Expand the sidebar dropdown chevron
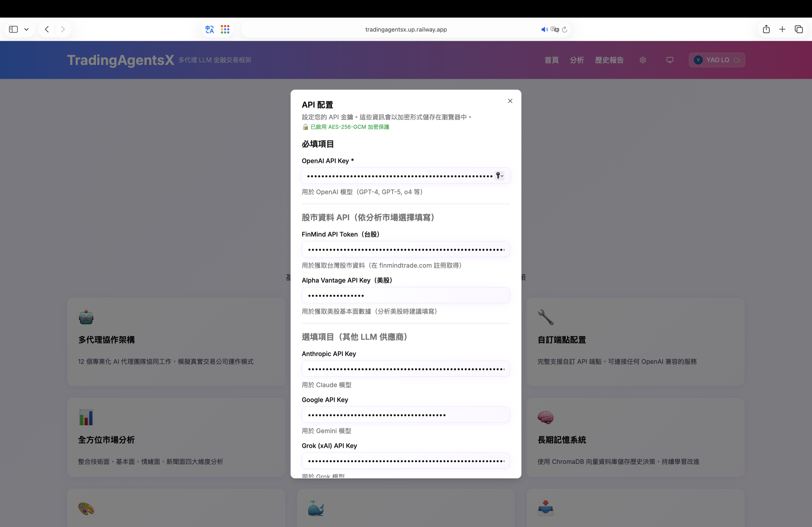This screenshot has height=527, width=812. (26, 29)
